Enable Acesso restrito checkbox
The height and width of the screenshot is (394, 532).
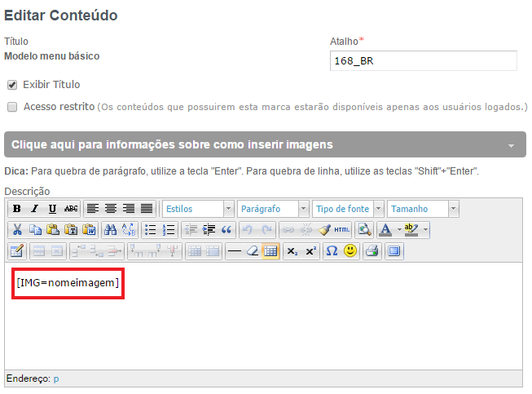point(12,107)
